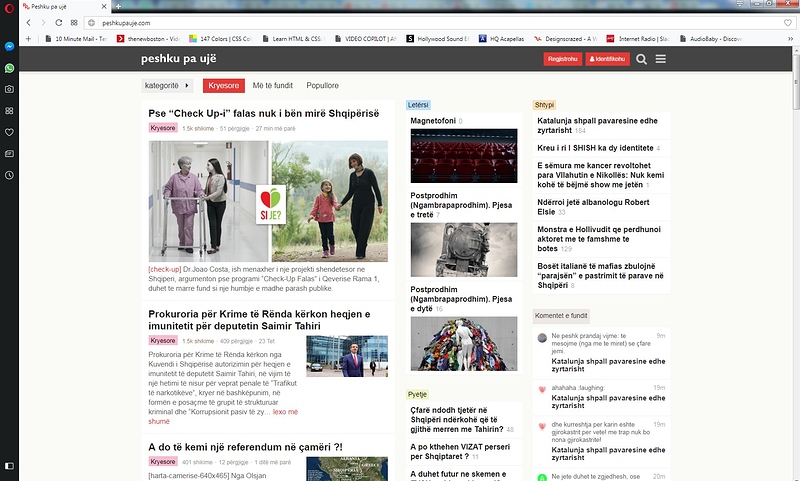Open Speed Dial from sidebar grid icon
The height and width of the screenshot is (481, 800).
pyautogui.click(x=9, y=111)
